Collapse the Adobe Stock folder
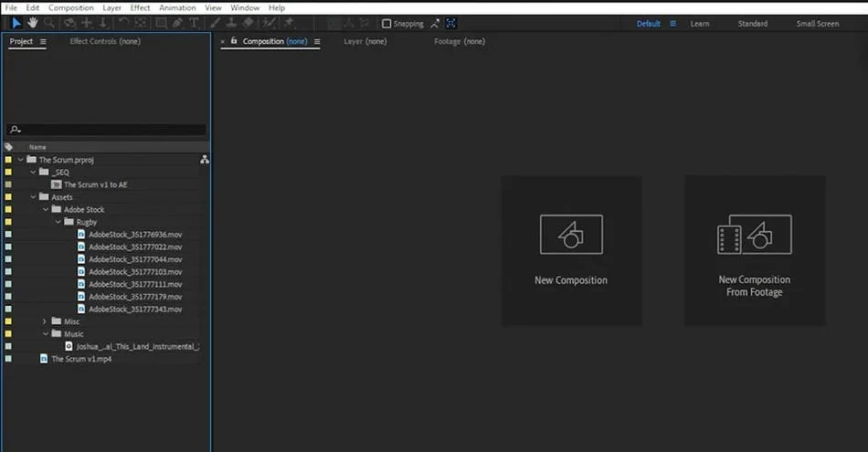 pyautogui.click(x=46, y=210)
